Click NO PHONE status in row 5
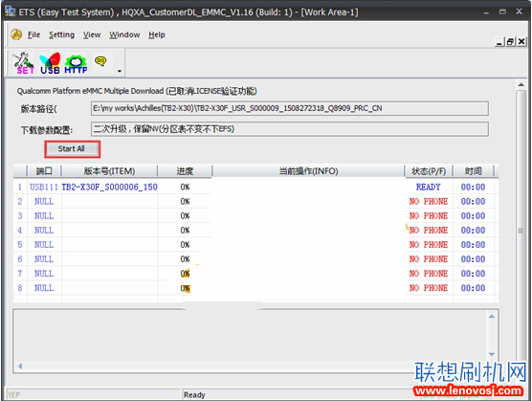This screenshot has height=401, width=532. click(428, 245)
